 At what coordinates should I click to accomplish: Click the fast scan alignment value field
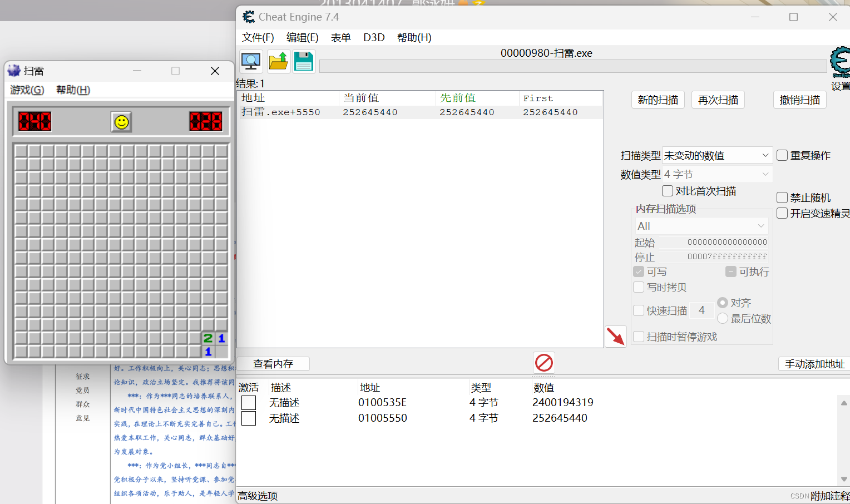702,310
